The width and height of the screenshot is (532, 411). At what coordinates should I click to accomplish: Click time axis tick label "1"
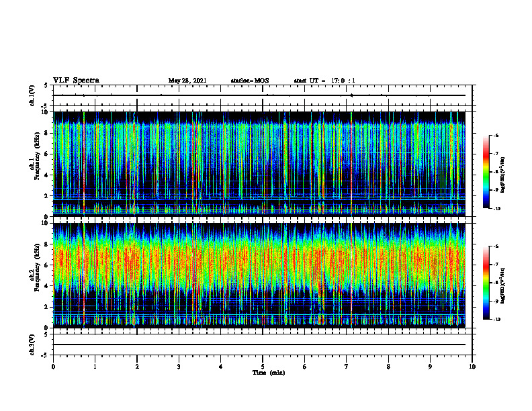click(95, 367)
